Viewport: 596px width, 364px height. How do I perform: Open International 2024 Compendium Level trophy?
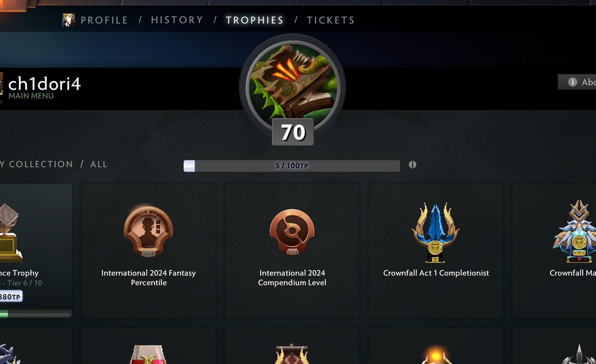click(x=292, y=251)
